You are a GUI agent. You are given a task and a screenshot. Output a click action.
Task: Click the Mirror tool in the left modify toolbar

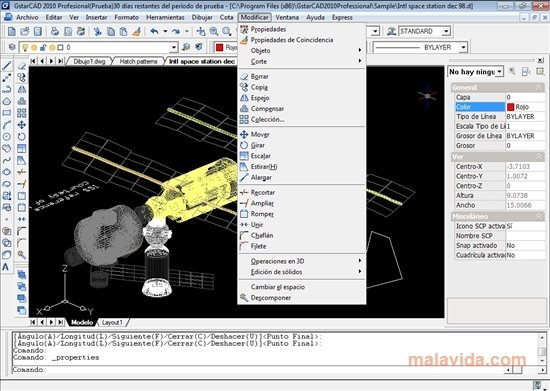click(x=22, y=89)
